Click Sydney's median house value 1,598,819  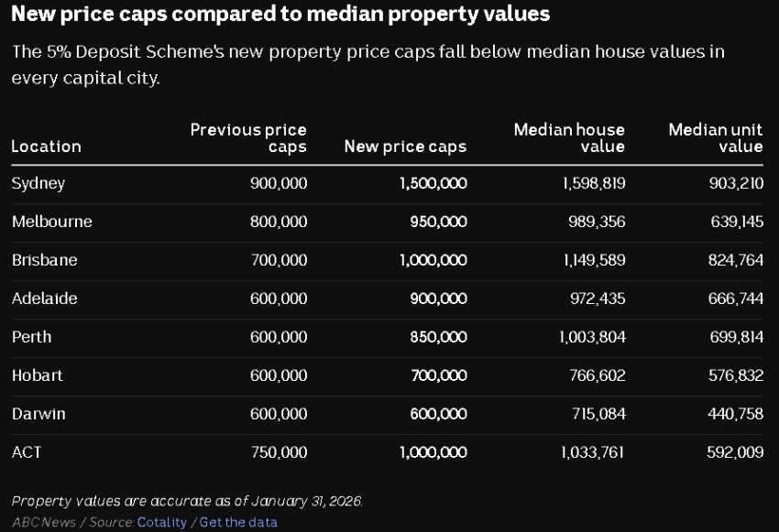point(594,183)
